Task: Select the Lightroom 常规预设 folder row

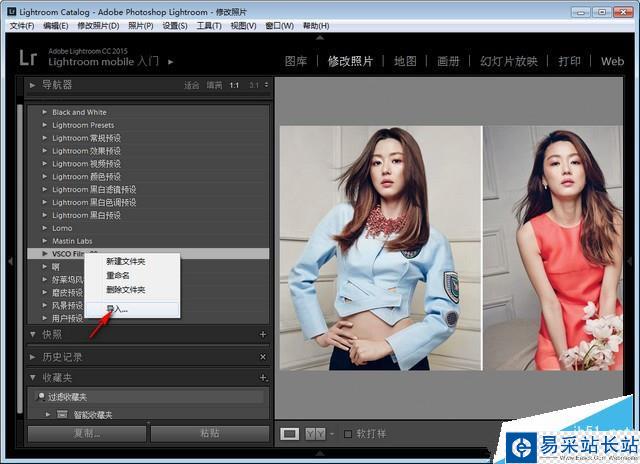Action: pos(148,138)
